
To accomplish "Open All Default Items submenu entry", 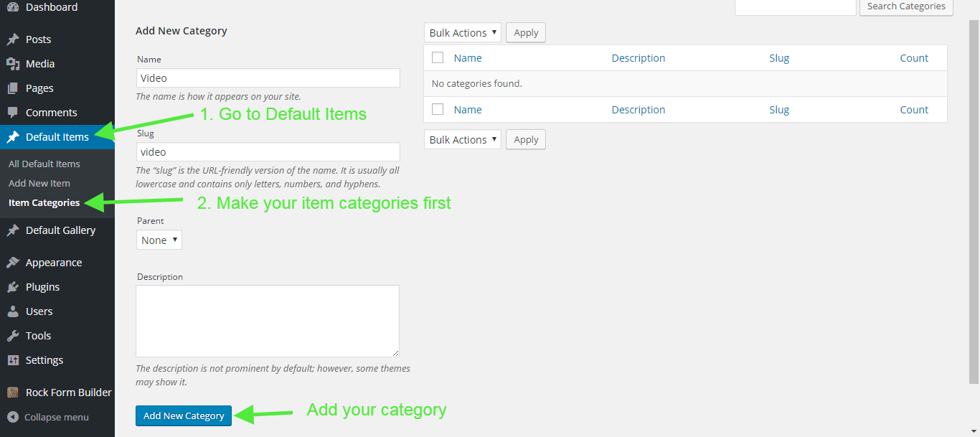I will pos(44,164).
